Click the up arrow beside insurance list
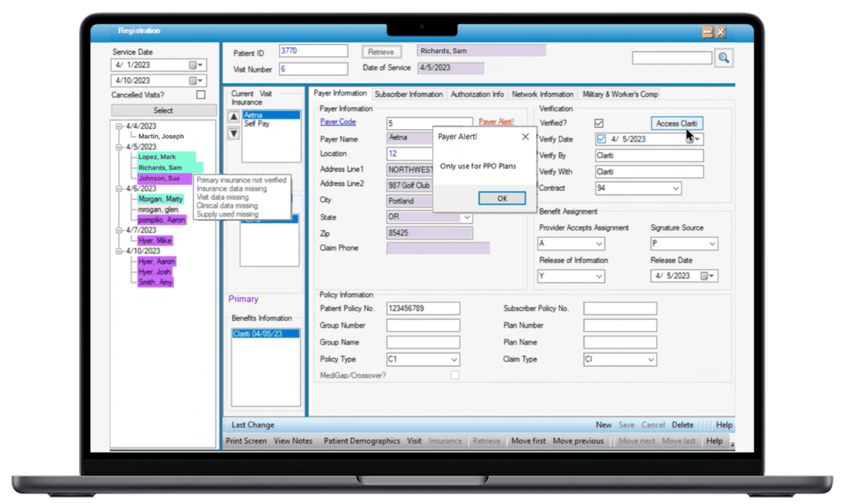This screenshot has width=843, height=504. (233, 117)
